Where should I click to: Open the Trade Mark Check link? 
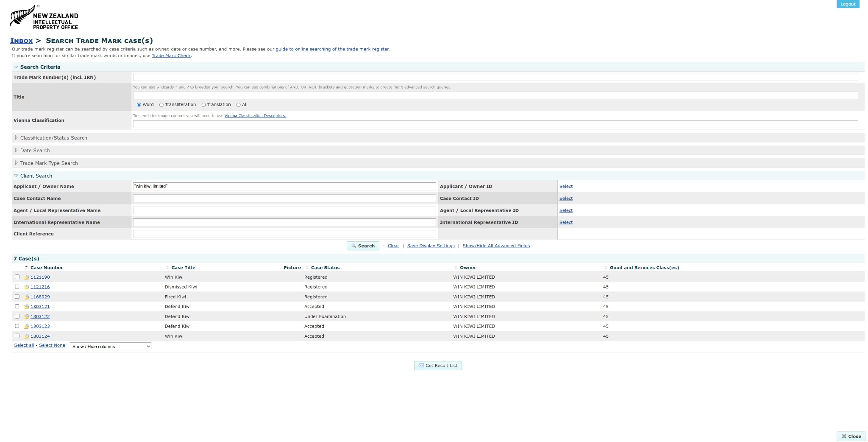pos(171,55)
